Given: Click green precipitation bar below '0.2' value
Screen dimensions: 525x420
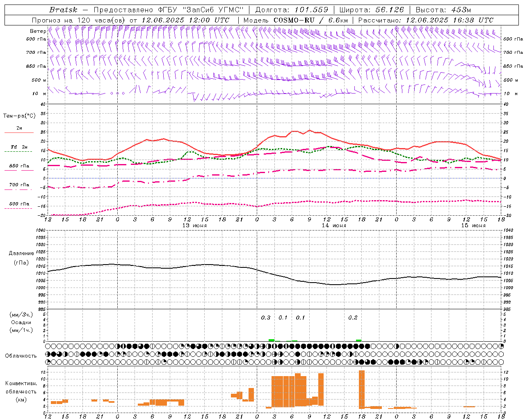Looking at the screenshot, I should 359,340.
